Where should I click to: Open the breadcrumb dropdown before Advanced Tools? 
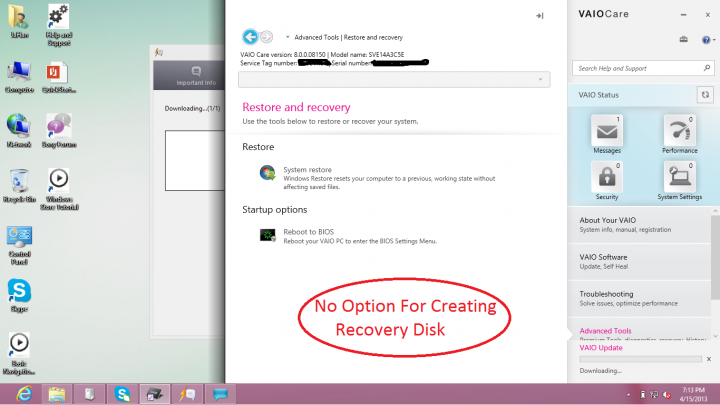tap(287, 37)
